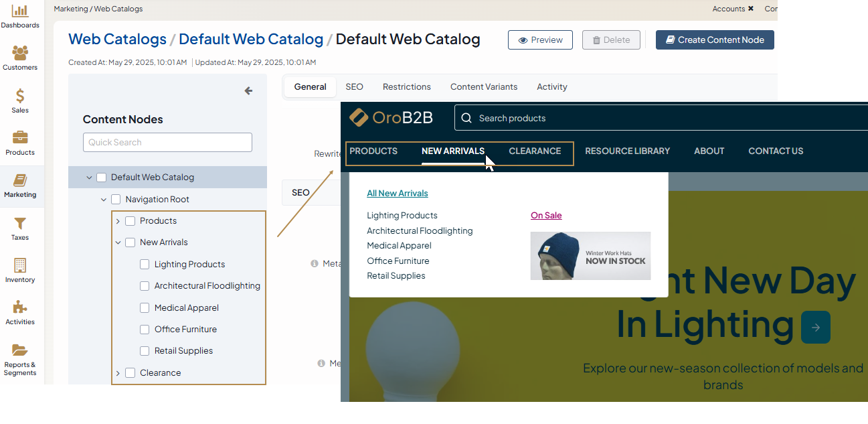Click Architectural Floodlighting in dropdown menu
The image size is (868, 424).
coord(420,231)
